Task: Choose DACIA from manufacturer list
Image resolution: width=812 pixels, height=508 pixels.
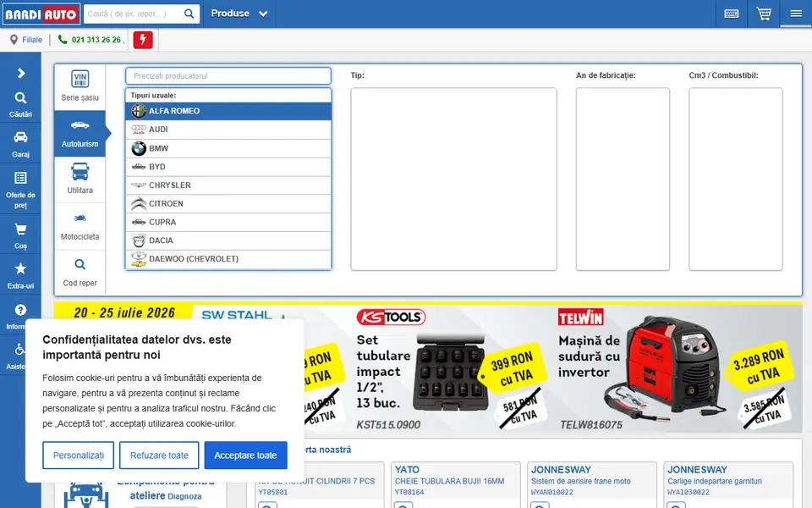Action: coord(228,240)
